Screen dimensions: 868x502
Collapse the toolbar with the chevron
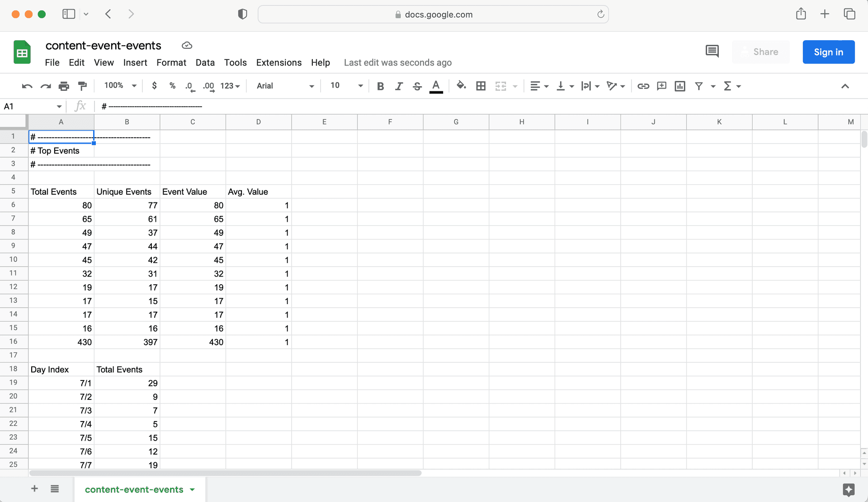(x=845, y=86)
